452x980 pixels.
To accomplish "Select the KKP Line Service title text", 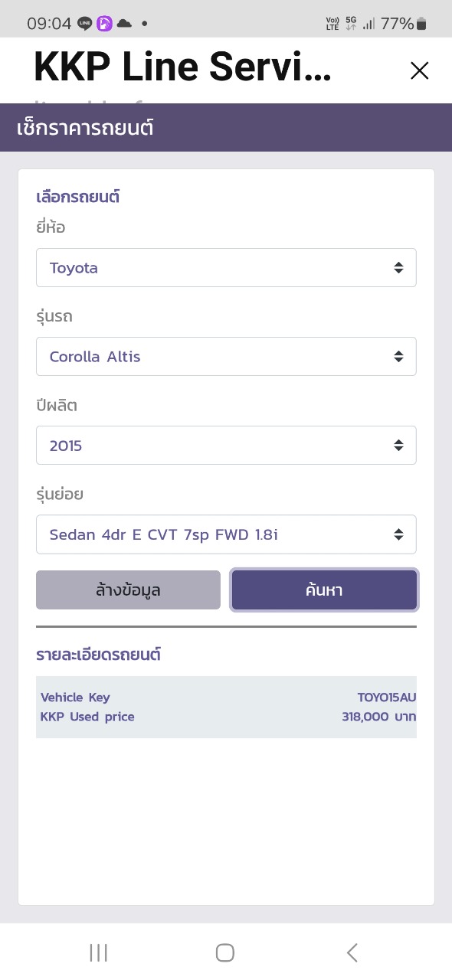I will (x=182, y=68).
